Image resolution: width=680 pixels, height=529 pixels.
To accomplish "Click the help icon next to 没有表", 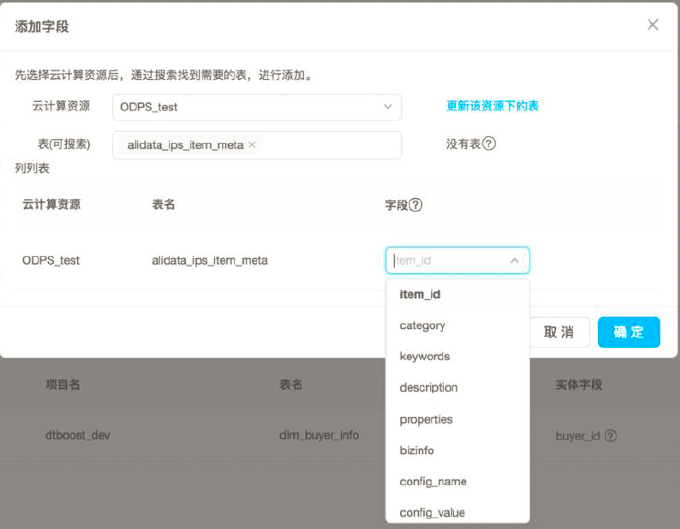I will point(489,144).
